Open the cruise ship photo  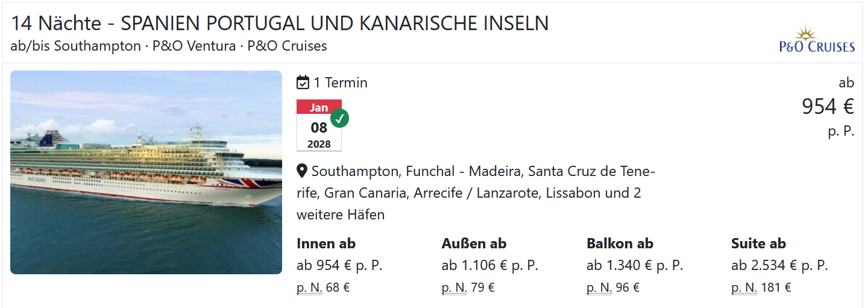pos(146,172)
